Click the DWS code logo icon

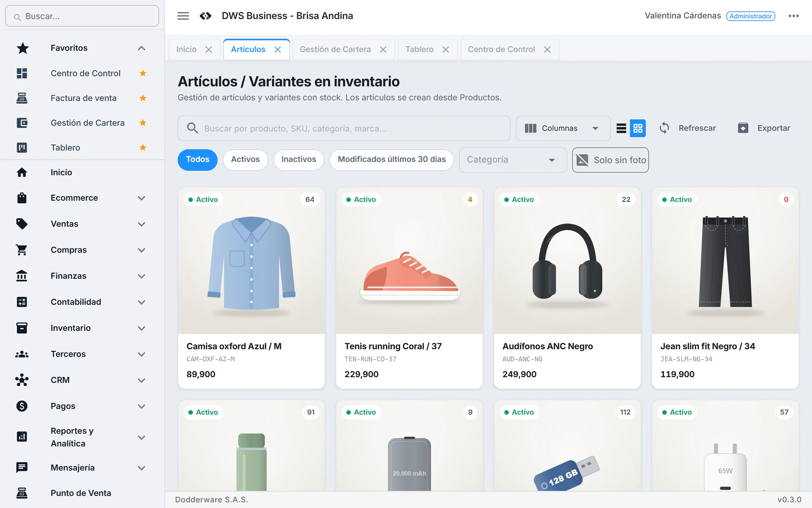pyautogui.click(x=205, y=16)
